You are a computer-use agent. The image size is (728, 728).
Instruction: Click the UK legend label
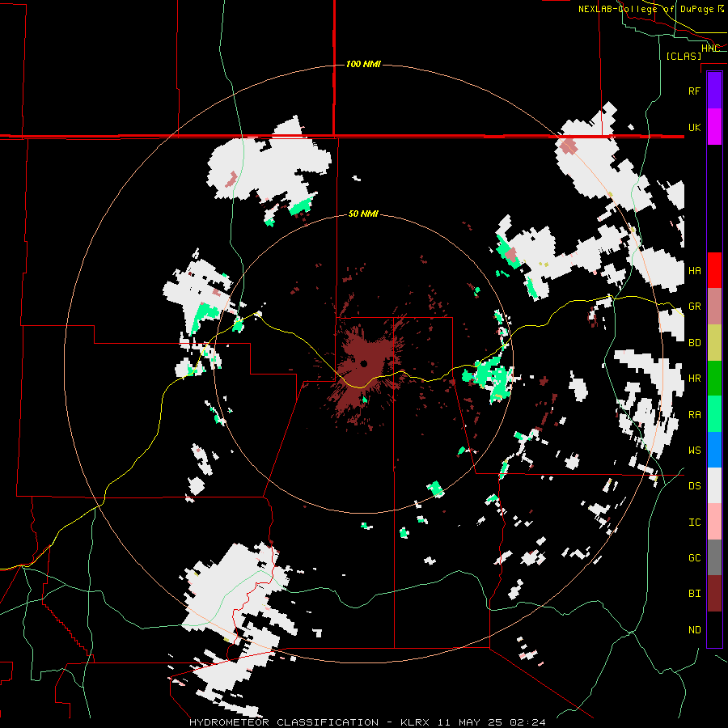[x=694, y=127]
